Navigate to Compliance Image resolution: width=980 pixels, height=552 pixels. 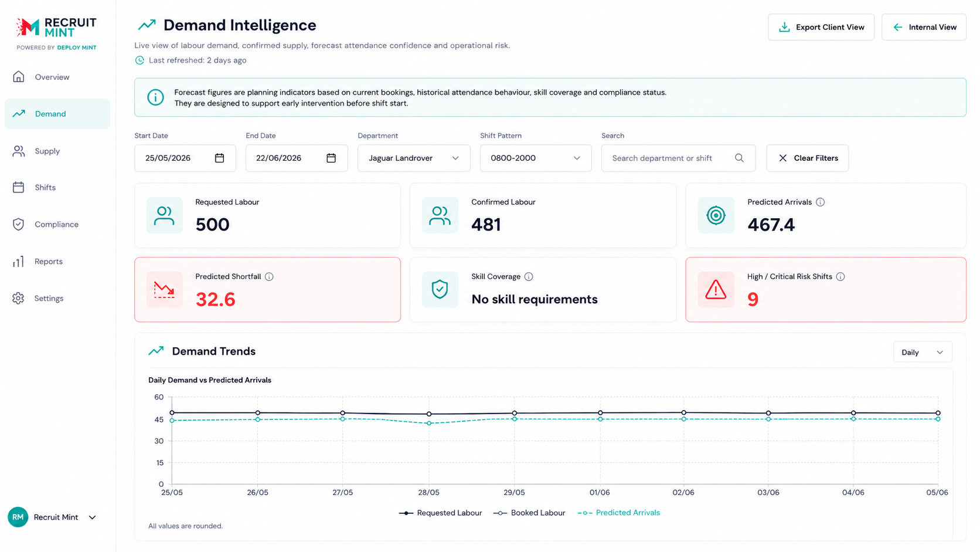[x=57, y=224]
